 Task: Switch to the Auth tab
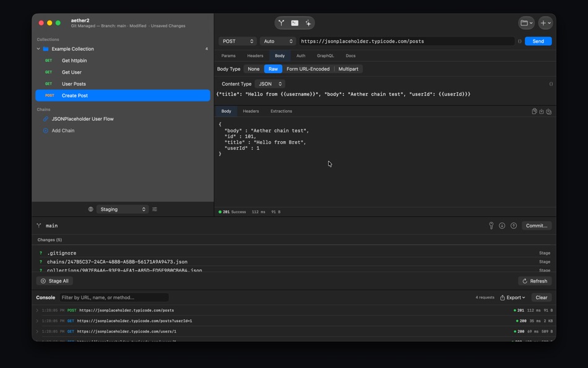tap(301, 56)
